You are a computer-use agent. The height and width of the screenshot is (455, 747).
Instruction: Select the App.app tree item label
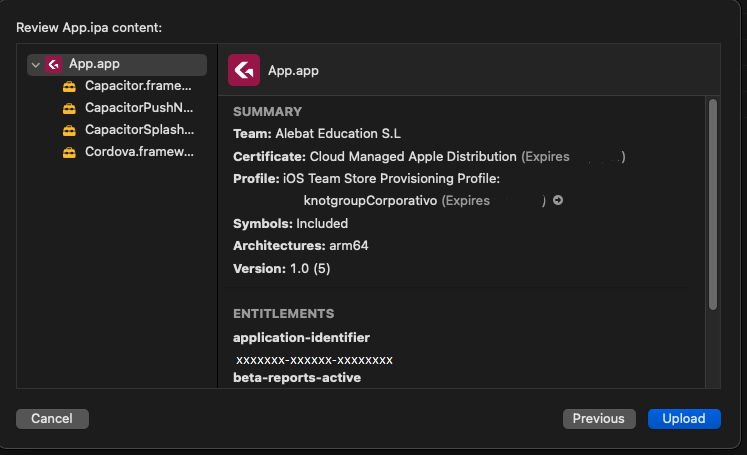coord(94,65)
